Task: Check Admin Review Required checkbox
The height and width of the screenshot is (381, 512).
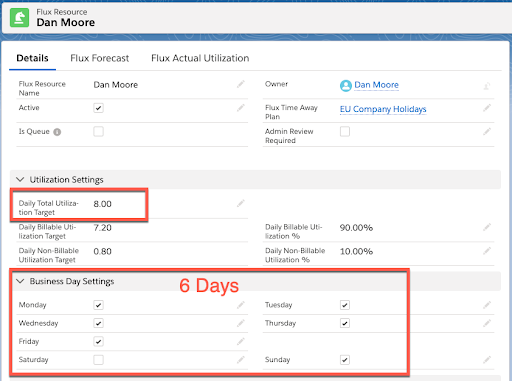Action: pyautogui.click(x=345, y=131)
